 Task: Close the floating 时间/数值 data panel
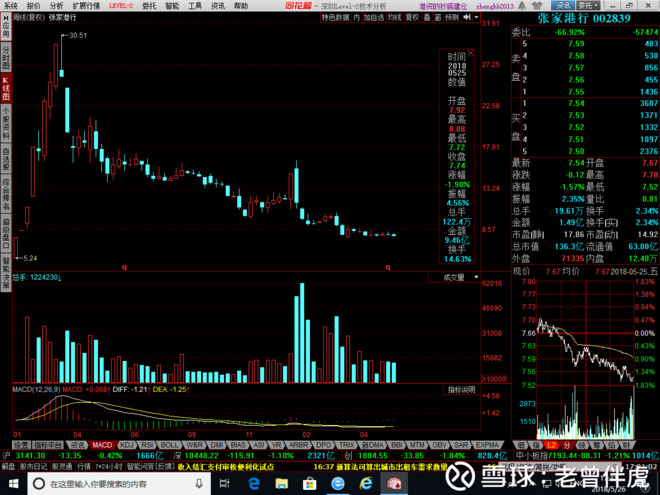[471, 53]
